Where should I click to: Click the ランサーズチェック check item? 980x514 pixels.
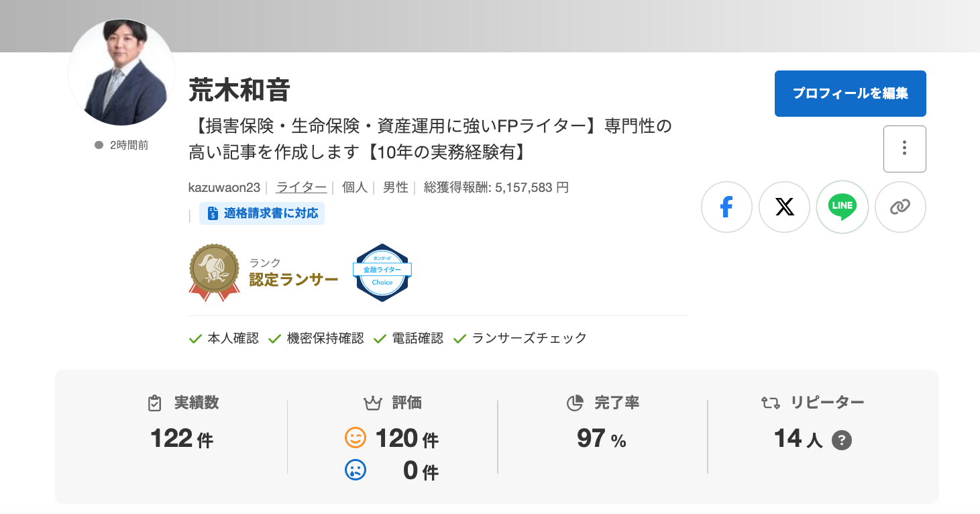point(520,338)
